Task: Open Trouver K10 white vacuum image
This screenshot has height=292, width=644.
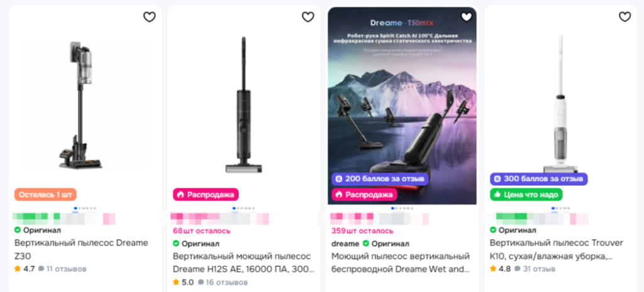Action: 560,105
